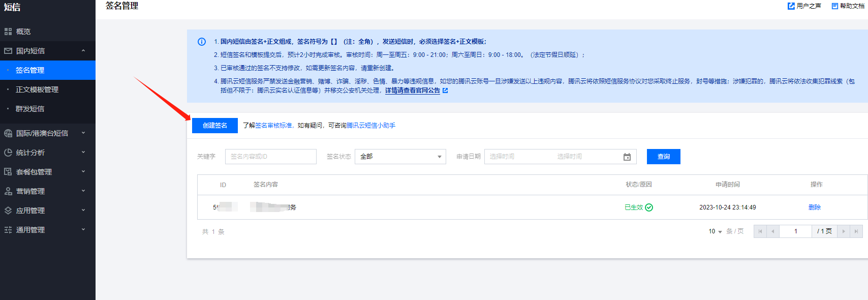The height and width of the screenshot is (300, 868).
Task: Click the 申请时间 column header
Action: click(728, 185)
